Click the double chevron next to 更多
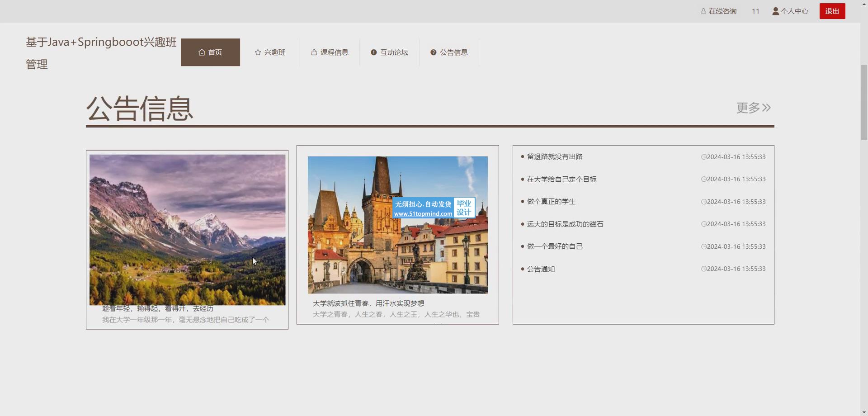This screenshot has width=868, height=416. pyautogui.click(x=766, y=108)
